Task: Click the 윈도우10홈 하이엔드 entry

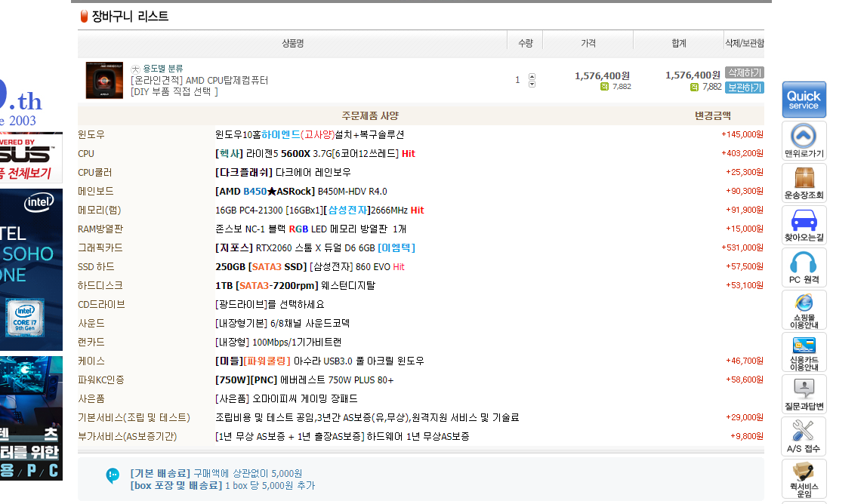Action: [310, 135]
